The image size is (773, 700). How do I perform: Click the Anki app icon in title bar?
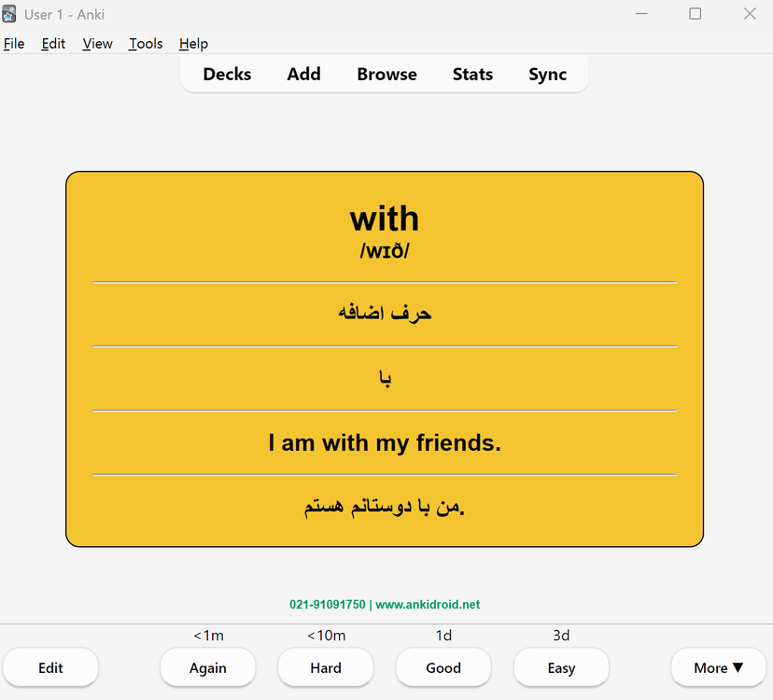(x=9, y=14)
